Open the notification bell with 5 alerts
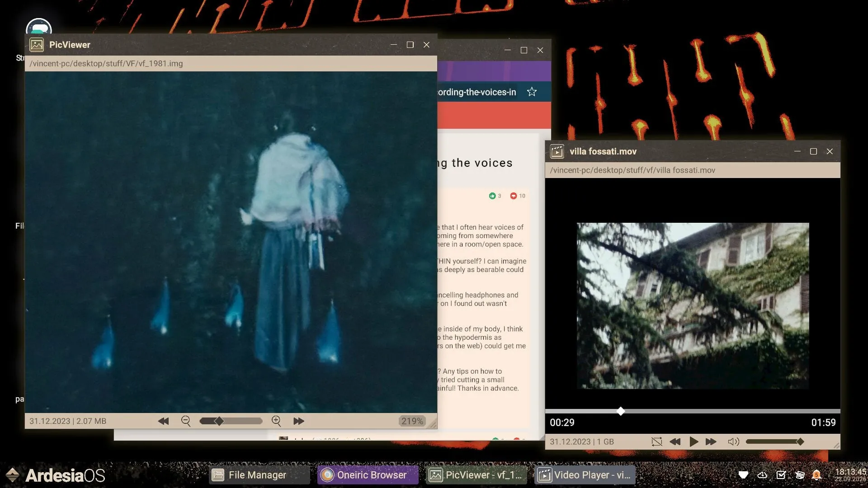868x488 pixels. click(816, 475)
